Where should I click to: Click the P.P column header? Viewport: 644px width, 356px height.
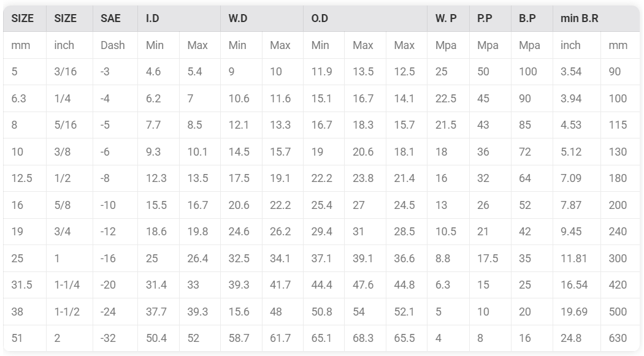[490, 18]
